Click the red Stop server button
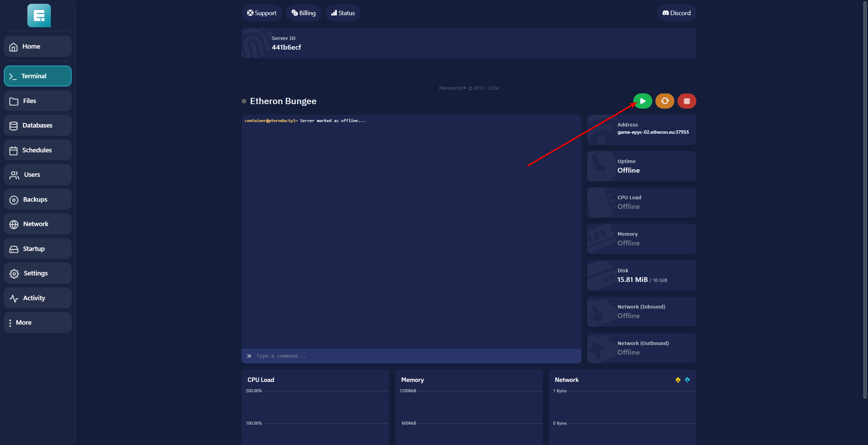The image size is (868, 445). (686, 101)
